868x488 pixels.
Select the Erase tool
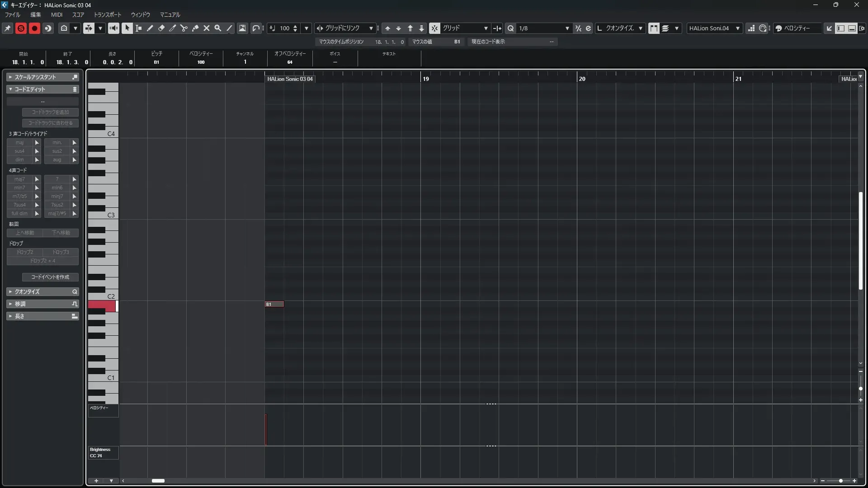click(161, 28)
